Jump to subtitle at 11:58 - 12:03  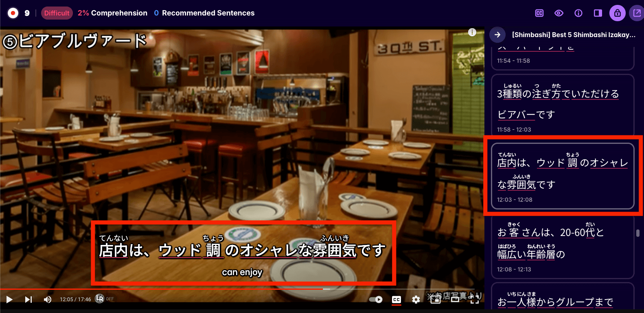click(563, 104)
